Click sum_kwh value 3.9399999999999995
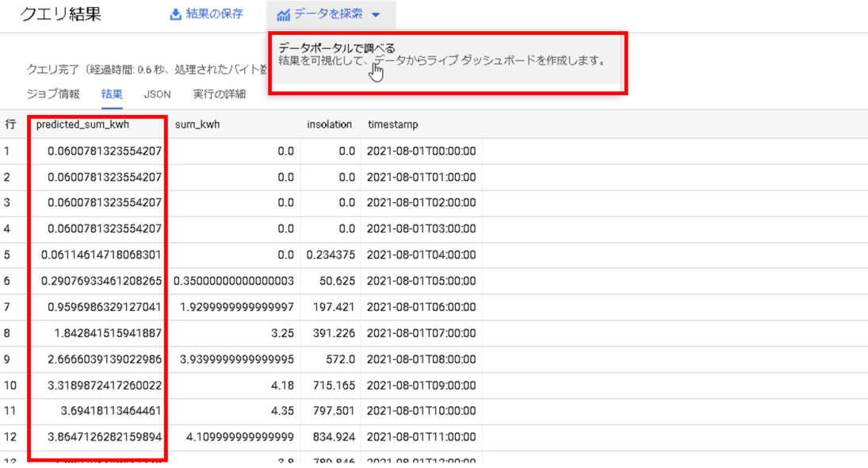The width and height of the screenshot is (868, 468). [237, 359]
